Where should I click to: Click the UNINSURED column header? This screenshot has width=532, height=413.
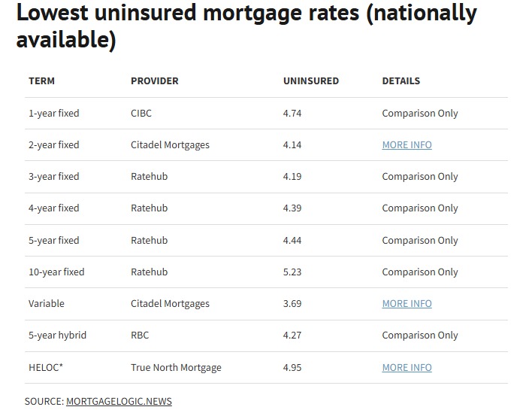[x=310, y=80]
